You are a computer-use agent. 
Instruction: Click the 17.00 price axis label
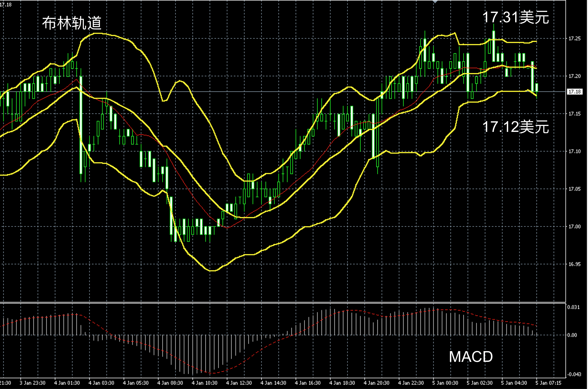tap(575, 226)
